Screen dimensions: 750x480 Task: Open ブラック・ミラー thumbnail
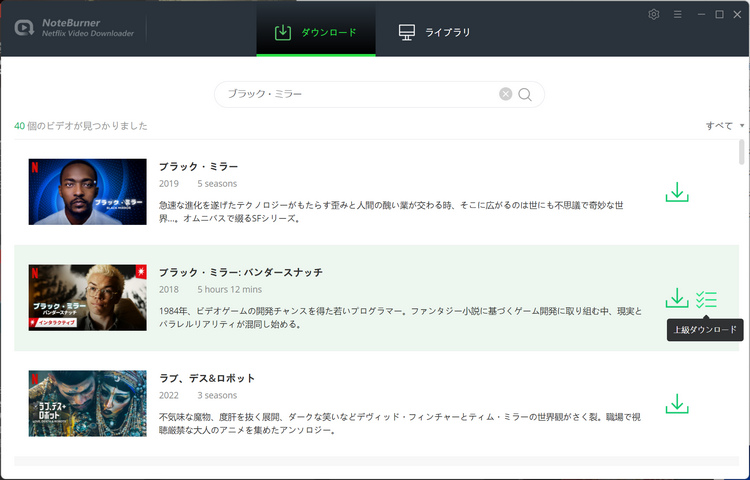88,192
